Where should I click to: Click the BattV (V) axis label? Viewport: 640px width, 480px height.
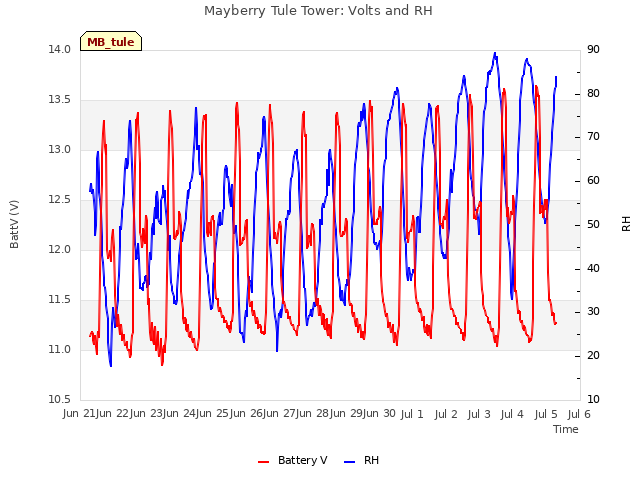pyautogui.click(x=14, y=224)
